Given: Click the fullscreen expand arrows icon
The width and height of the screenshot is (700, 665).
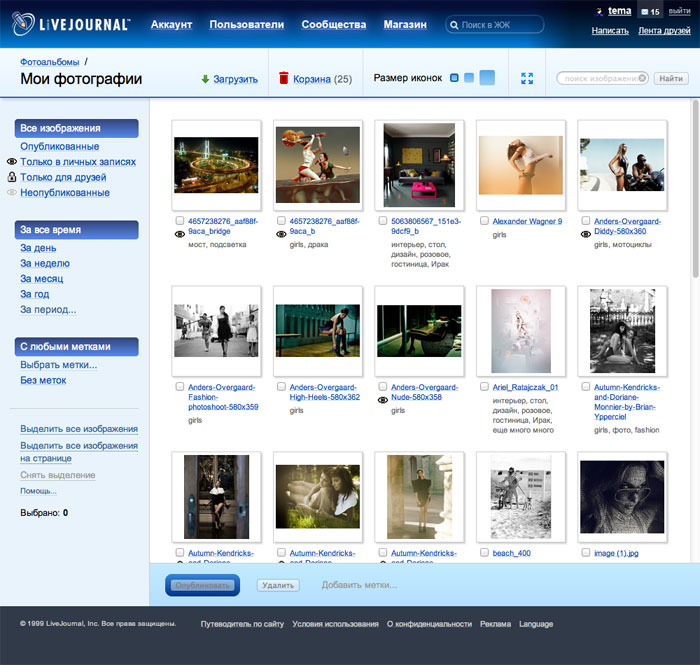Looking at the screenshot, I should tap(527, 78).
